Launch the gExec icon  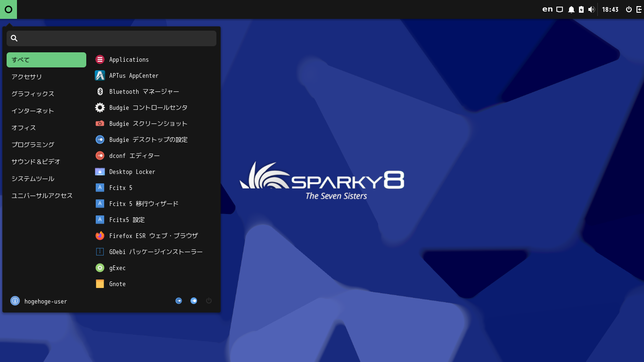(x=100, y=268)
